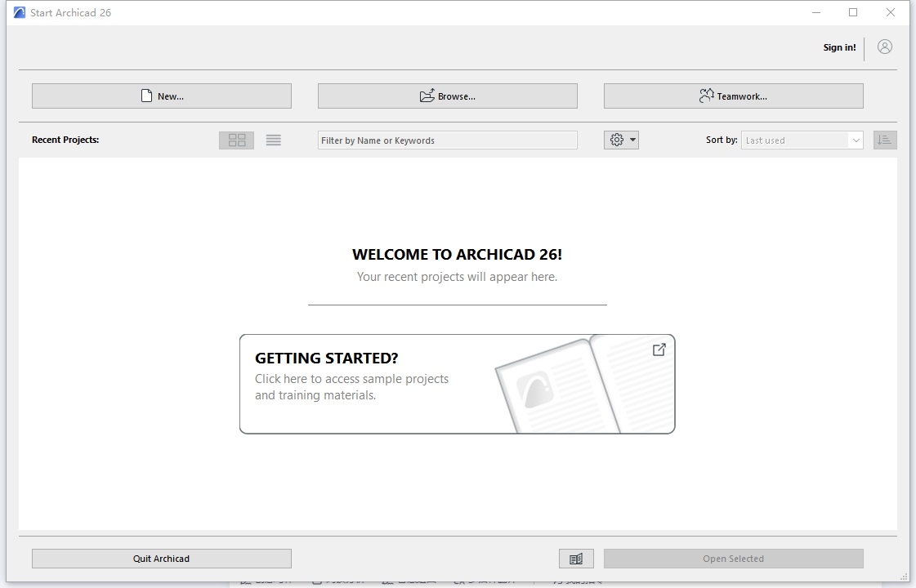
Task: Close the Start Archicad 26 window
Action: [x=891, y=12]
